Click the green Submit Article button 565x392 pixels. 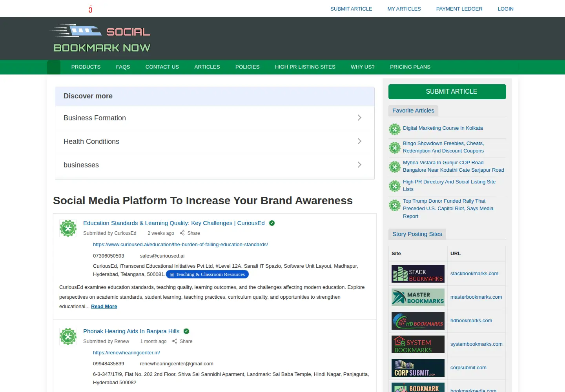coord(447,92)
